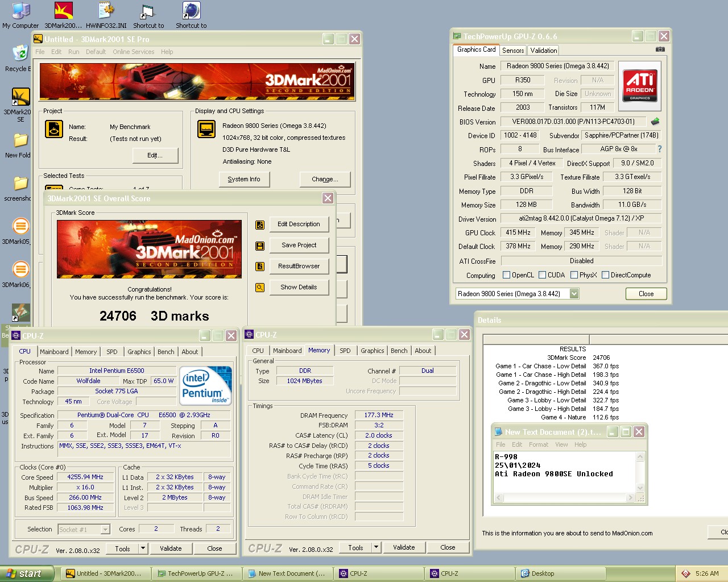This screenshot has height=582, width=728.
Task: Click the Show Details magnifier icon
Action: [260, 288]
